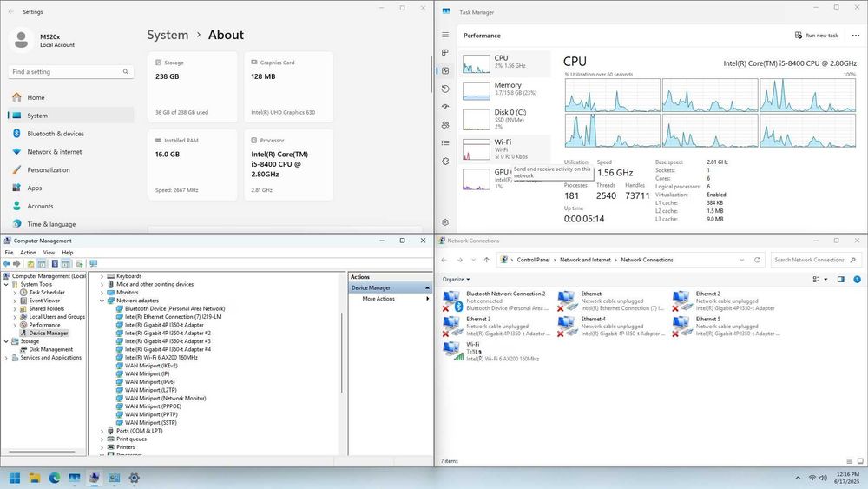
Task: Open the Users page icon in Task Manager
Action: [x=445, y=125]
